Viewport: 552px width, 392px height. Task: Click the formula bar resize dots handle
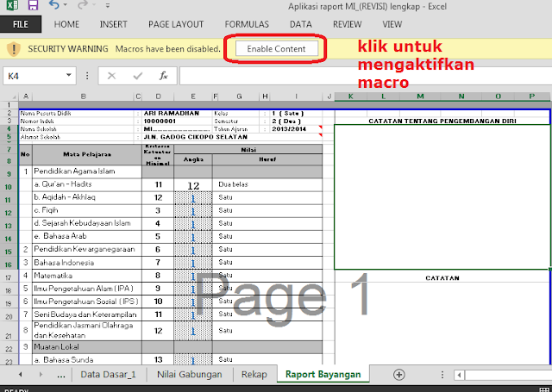(87, 76)
